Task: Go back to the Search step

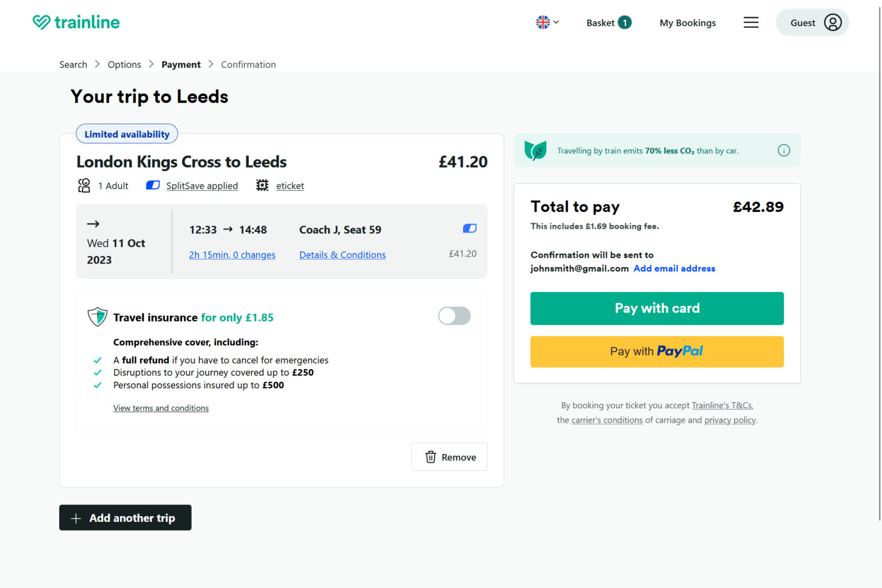Action: coord(73,64)
